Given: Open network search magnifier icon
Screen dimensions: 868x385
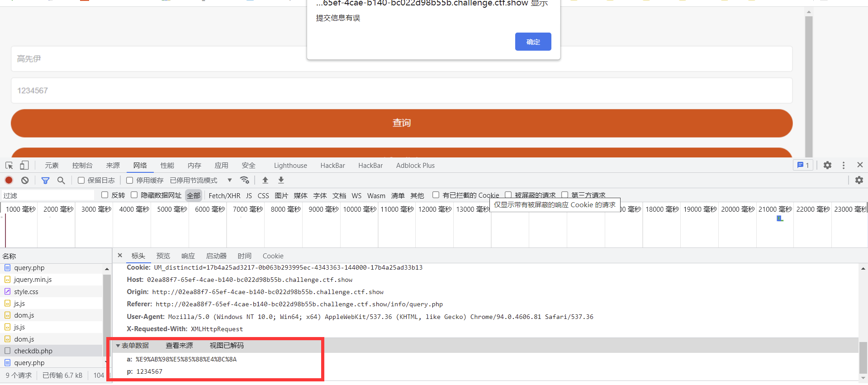Looking at the screenshot, I should tap(61, 180).
